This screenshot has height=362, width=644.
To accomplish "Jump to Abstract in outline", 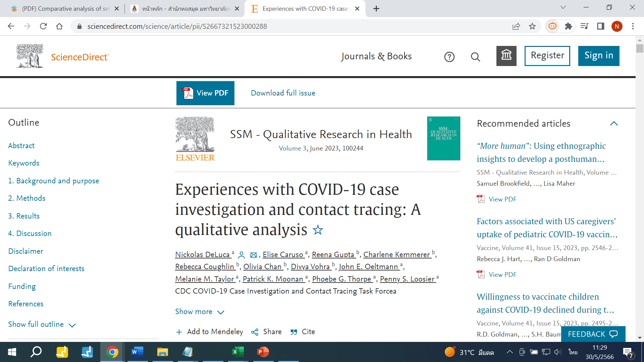I will point(21,146).
